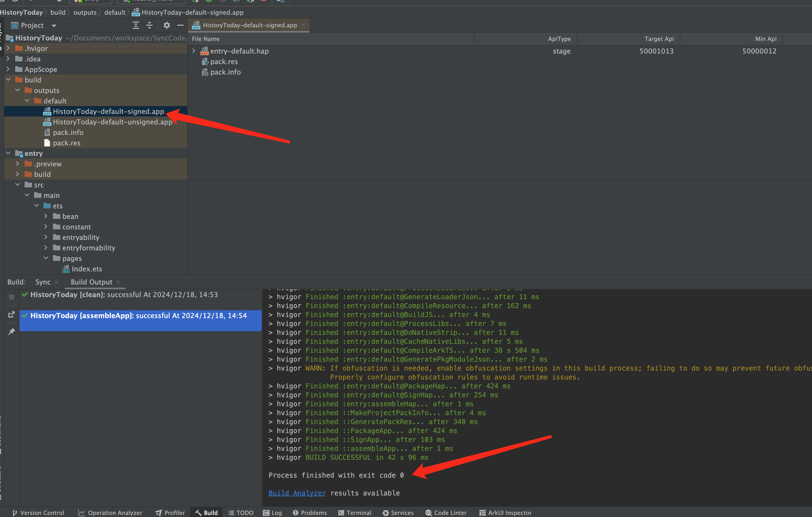Collapse the pages folder

[46, 258]
